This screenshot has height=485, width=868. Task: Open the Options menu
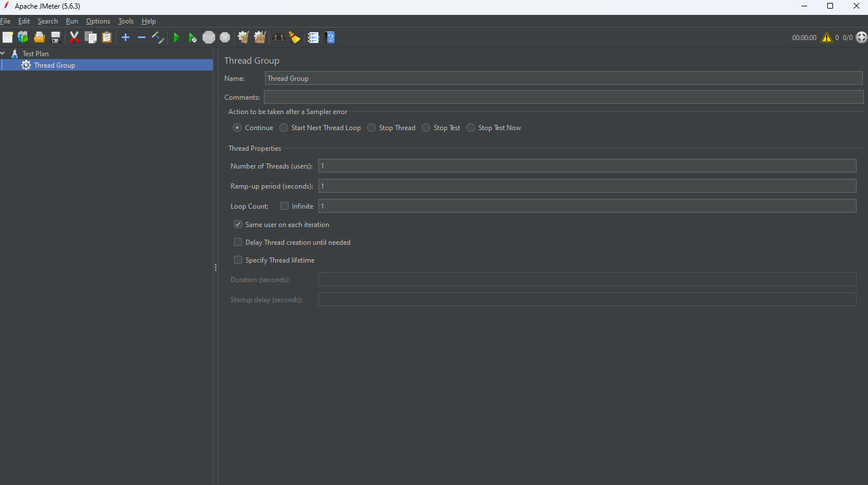point(98,21)
